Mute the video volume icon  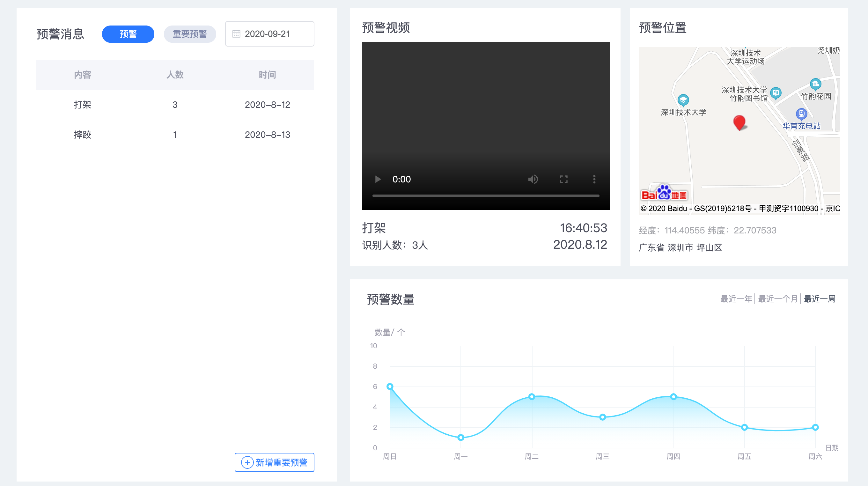point(533,179)
